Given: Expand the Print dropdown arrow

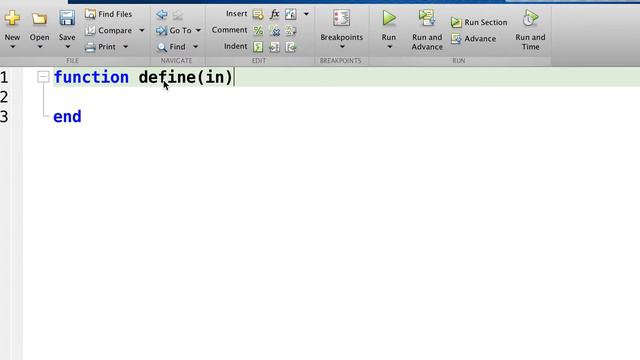Looking at the screenshot, I should [x=125, y=47].
